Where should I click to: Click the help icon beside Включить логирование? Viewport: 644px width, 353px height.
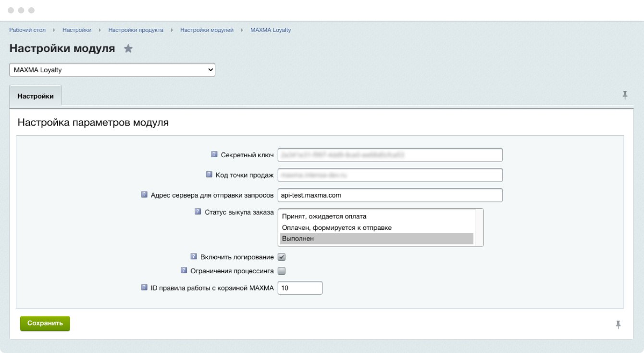coord(194,256)
